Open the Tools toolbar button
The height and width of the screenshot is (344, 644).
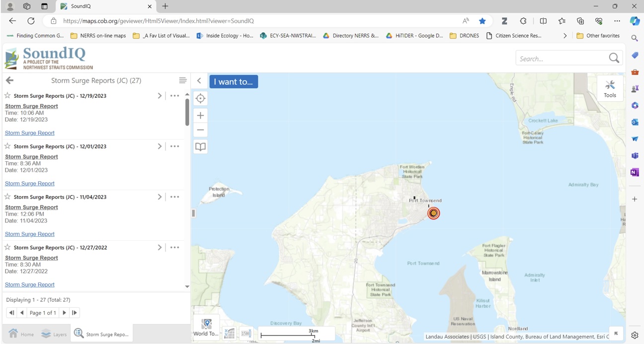click(610, 88)
